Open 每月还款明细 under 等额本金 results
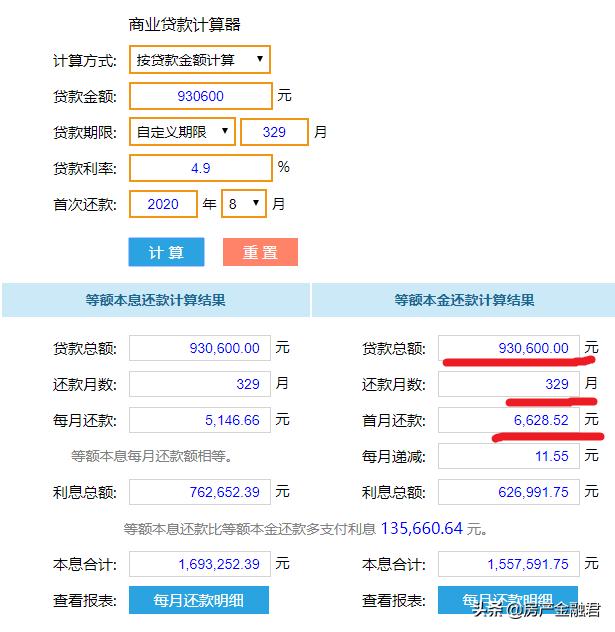Screen dimensions: 615x632 507,600
